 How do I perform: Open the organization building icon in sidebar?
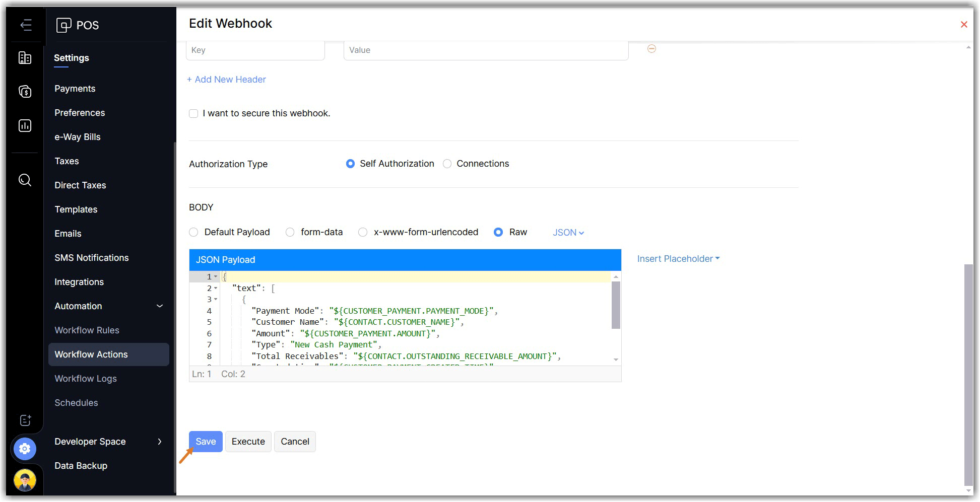[25, 58]
